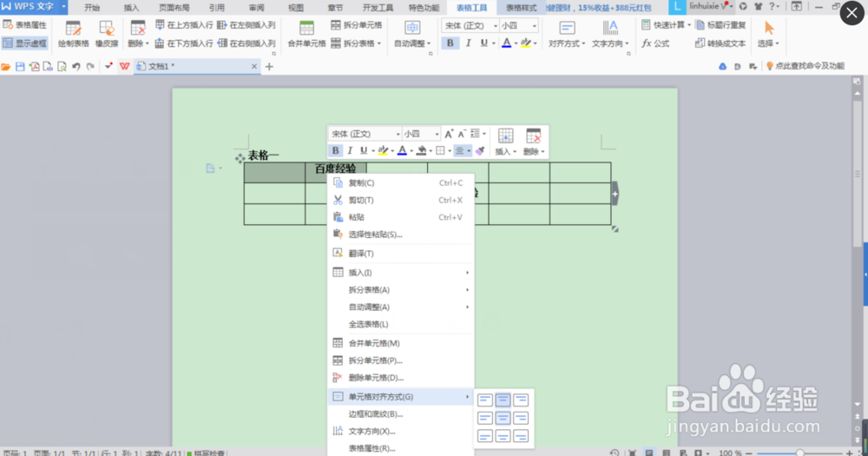
Task: Click export PDF icon in quick toolbar
Action: 35,67
